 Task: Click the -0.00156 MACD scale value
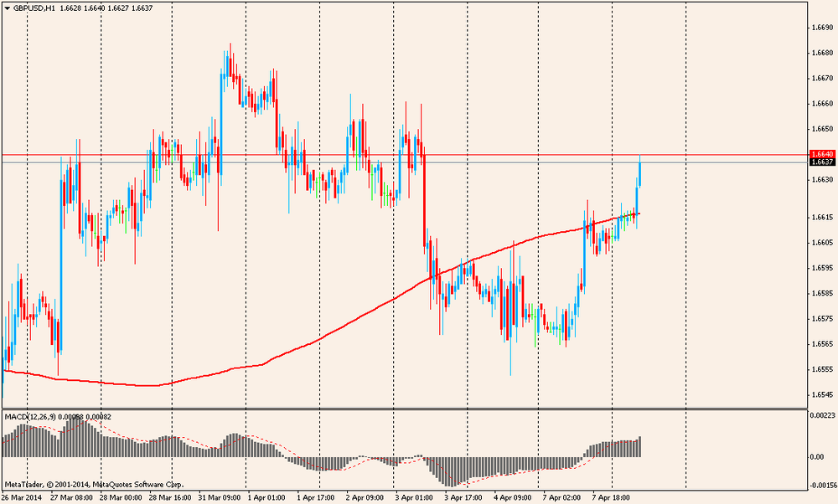823,486
